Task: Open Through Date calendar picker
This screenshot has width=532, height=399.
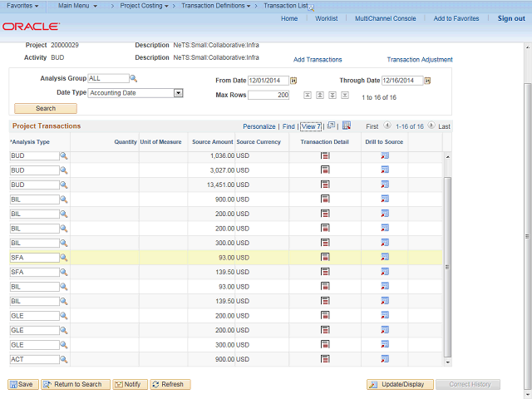Action: 427,81
